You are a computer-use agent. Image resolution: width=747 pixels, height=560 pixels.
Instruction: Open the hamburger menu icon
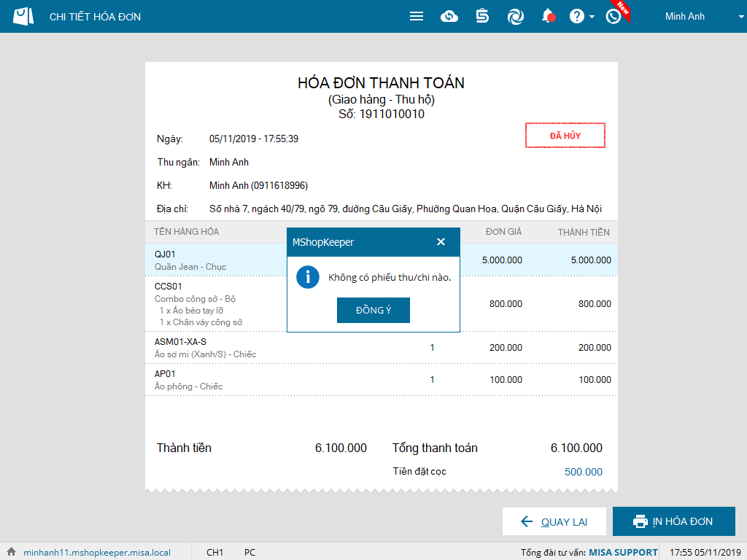click(x=417, y=16)
